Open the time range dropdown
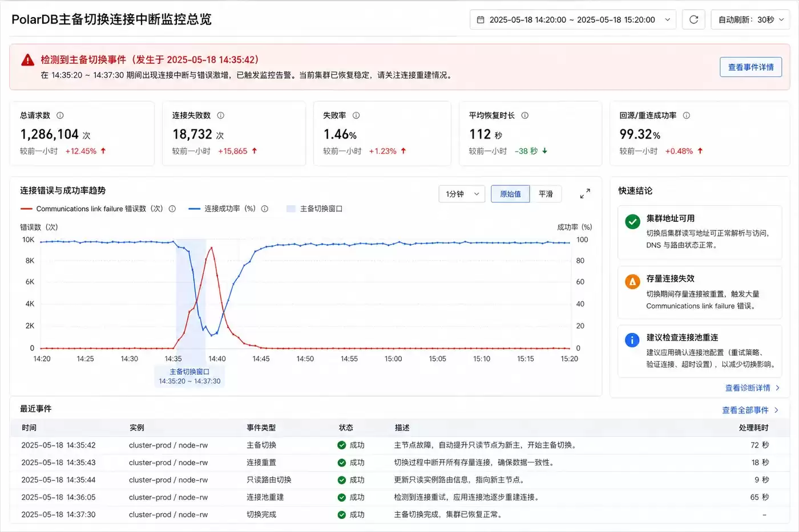Screen dimensions: 799x532 (x=573, y=19)
